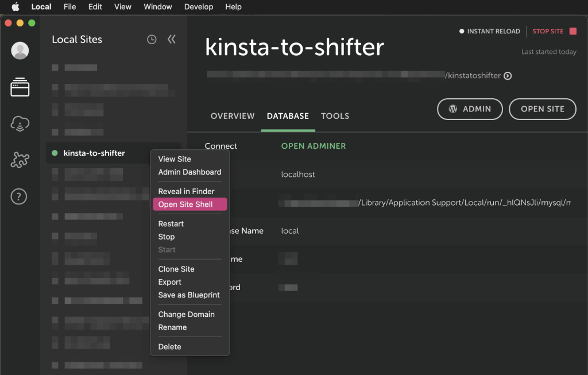
Task: Click the red Stop Site square icon
Action: pyautogui.click(x=572, y=31)
